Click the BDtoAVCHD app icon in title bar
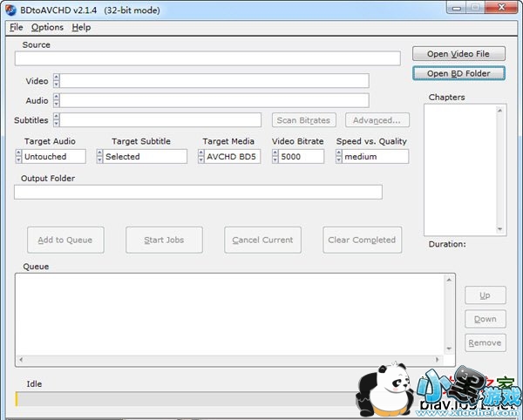The image size is (523, 420). coord(10,10)
